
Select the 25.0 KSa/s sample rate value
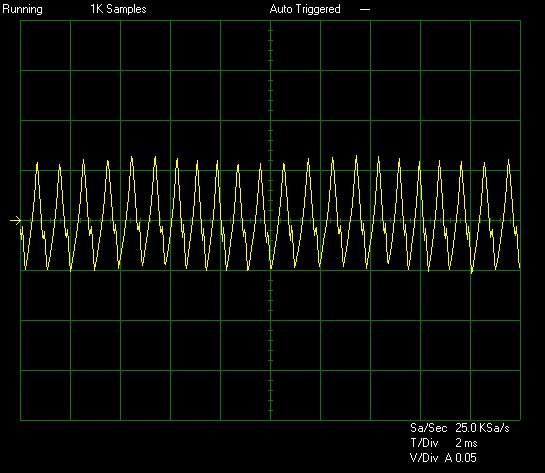482,428
